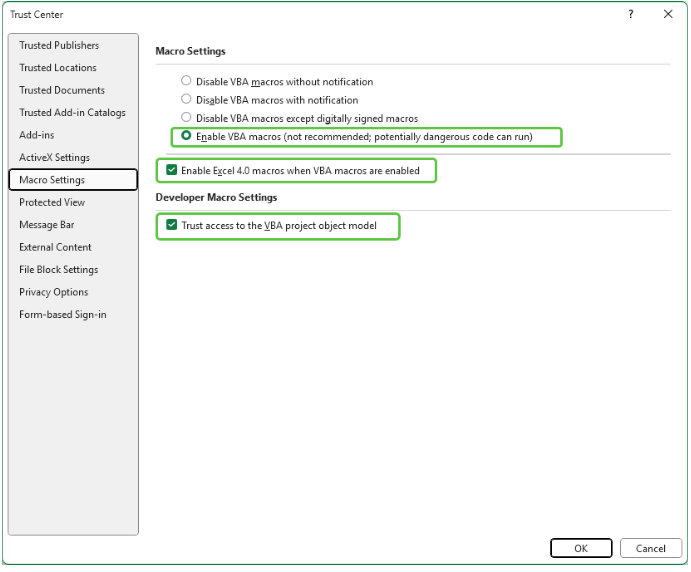691x572 pixels.
Task: Toggle Enable Excel 4.0 macros checkbox
Action: [x=172, y=171]
